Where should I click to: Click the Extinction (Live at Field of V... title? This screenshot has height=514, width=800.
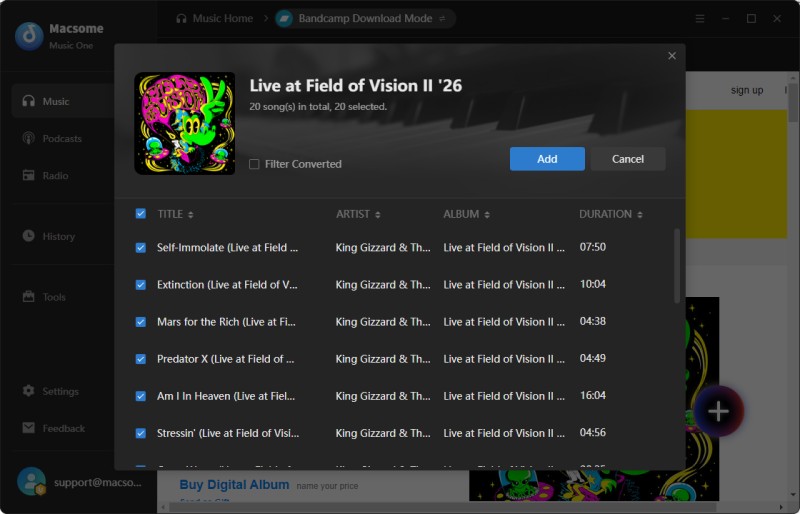[x=227, y=285]
